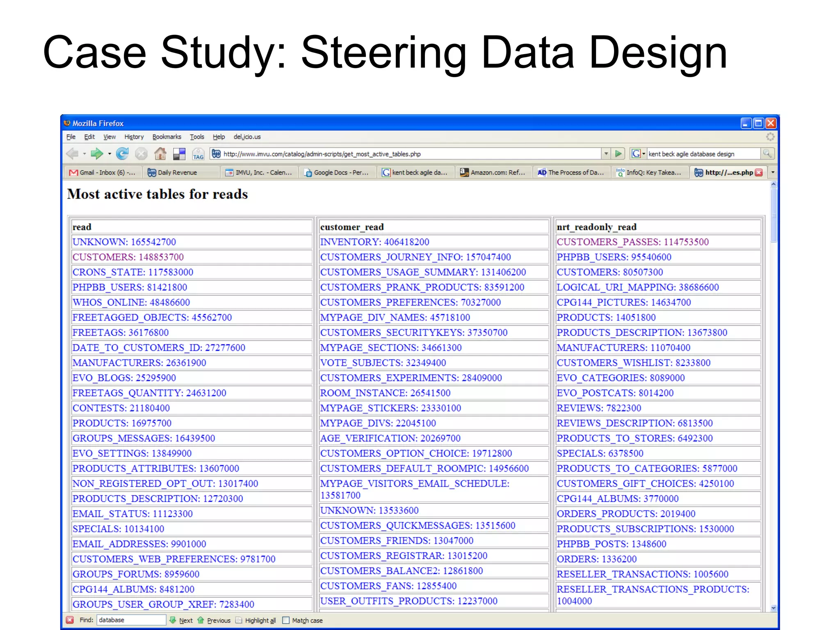
Task: Click the INVENTORY: 406418200 link
Action: coord(374,242)
